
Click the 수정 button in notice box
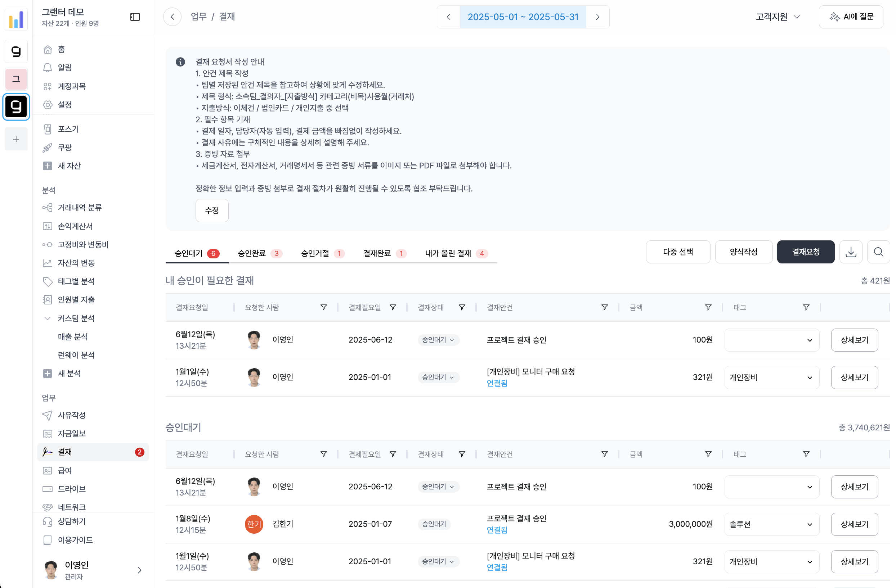pos(212,210)
